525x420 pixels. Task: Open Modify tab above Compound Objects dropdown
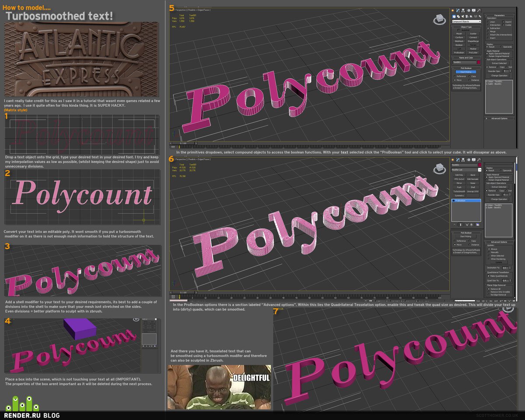pyautogui.click(x=458, y=10)
